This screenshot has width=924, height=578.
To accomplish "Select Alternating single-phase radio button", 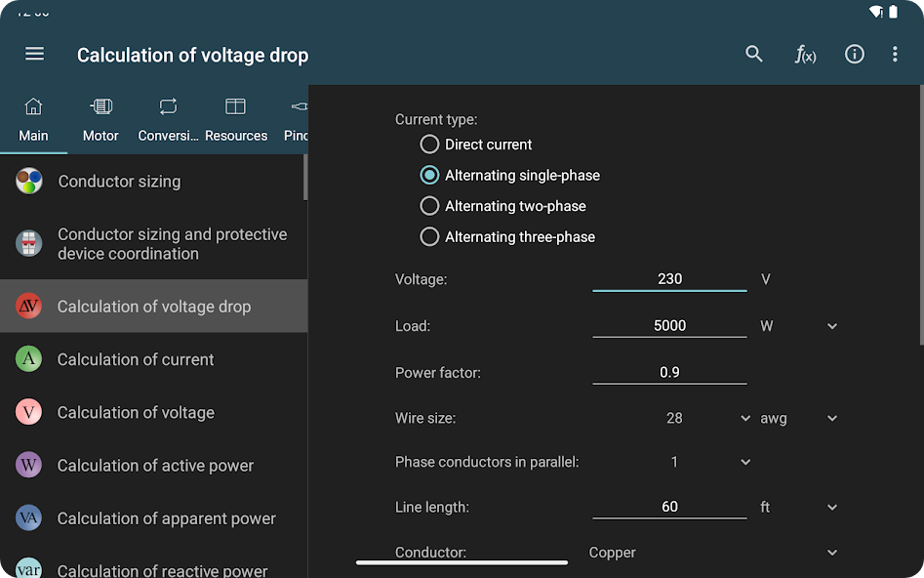I will (429, 175).
